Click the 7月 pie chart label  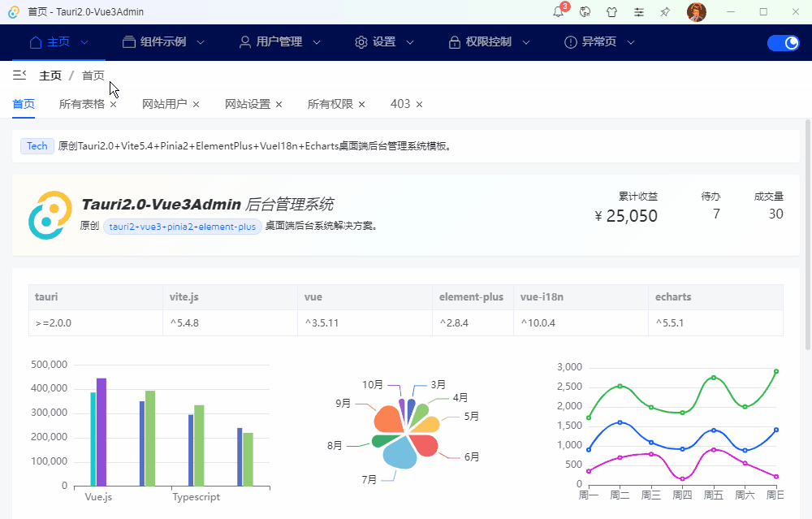point(369,480)
